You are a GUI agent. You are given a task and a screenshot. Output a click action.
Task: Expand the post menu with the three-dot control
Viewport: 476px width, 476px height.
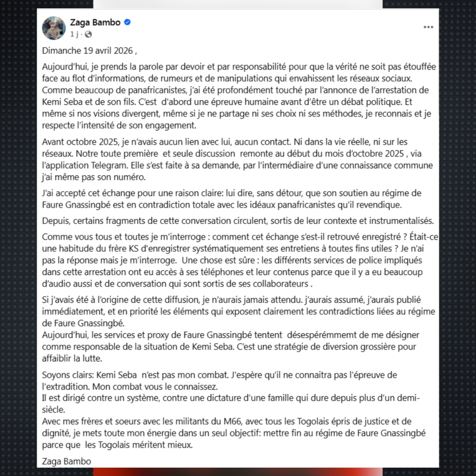(428, 27)
